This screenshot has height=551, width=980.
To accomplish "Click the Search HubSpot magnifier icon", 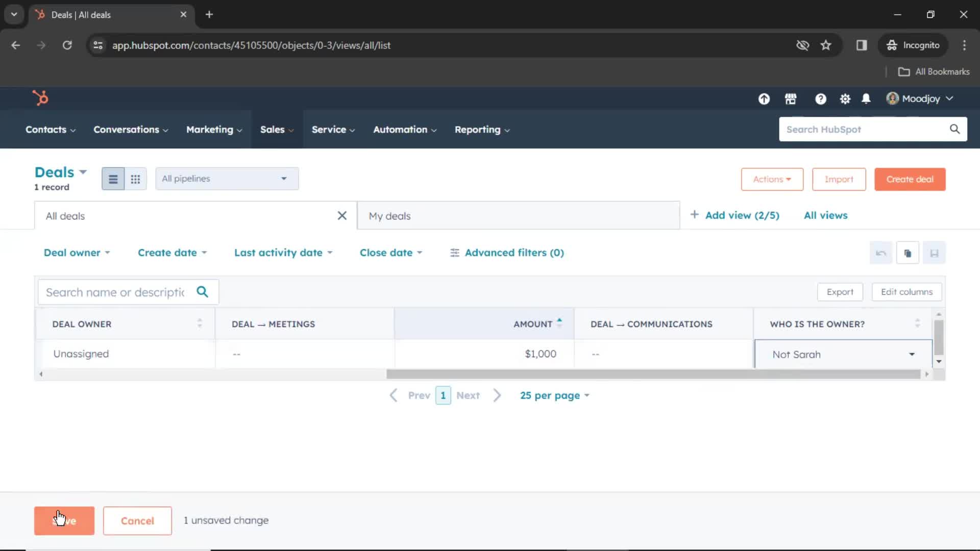I will 954,129.
